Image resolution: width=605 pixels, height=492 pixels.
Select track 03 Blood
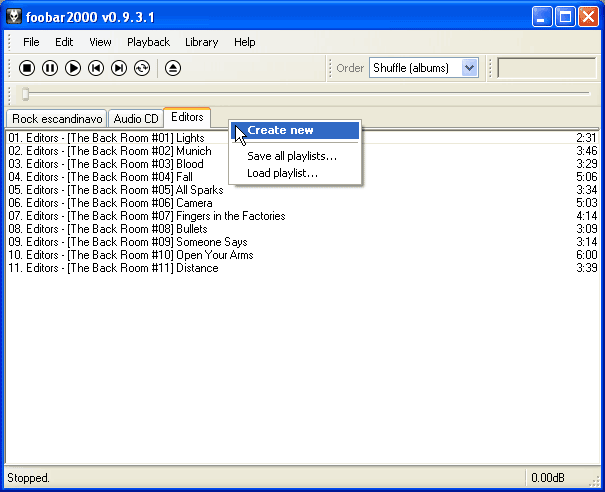point(302,164)
